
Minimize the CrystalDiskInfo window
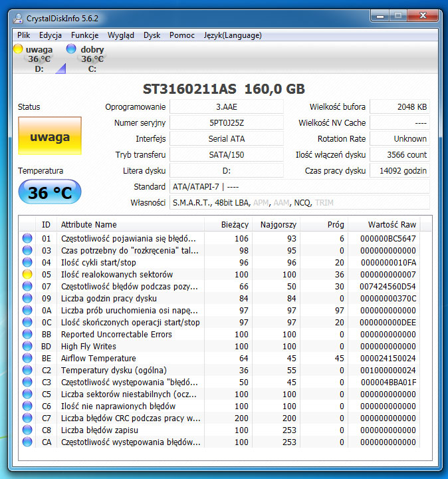click(x=380, y=15)
